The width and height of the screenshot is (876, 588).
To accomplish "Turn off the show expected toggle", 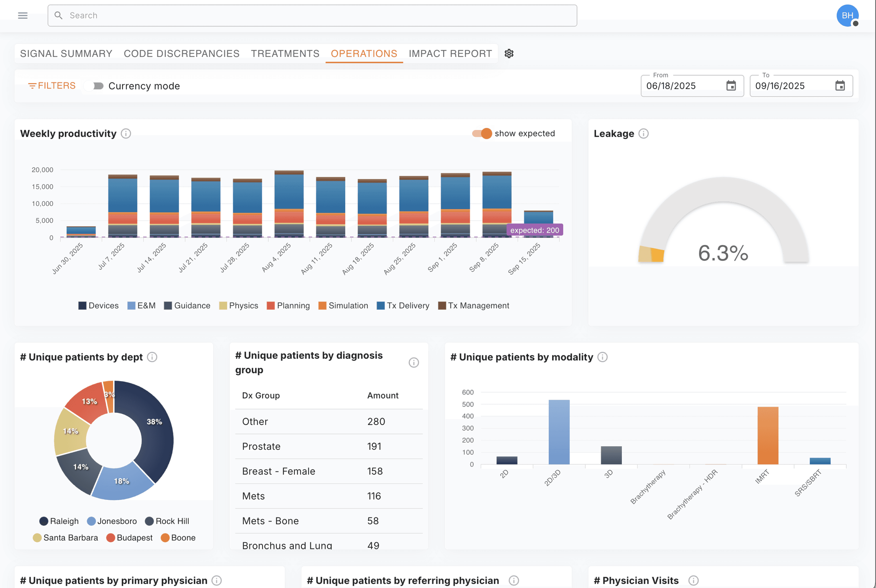I will [x=482, y=133].
